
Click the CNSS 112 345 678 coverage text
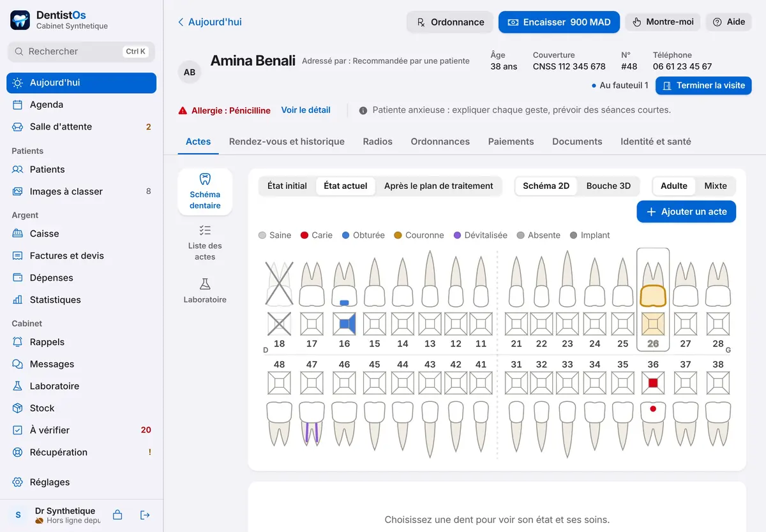pyautogui.click(x=569, y=66)
